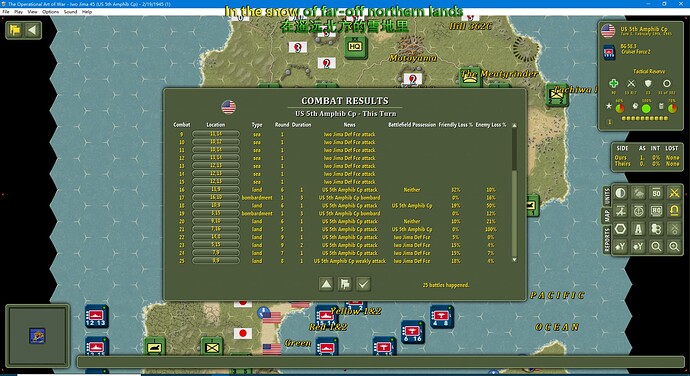Screen dimensions: 690x376
Task: Open the Play menu
Action: [18, 12]
